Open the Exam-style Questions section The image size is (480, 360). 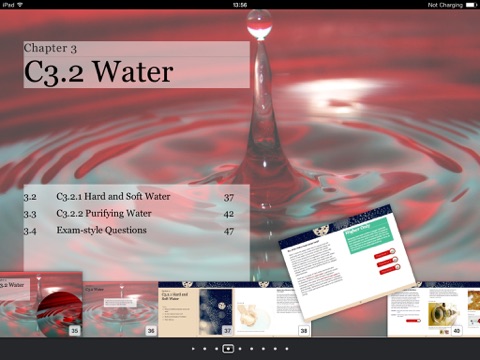[101, 230]
